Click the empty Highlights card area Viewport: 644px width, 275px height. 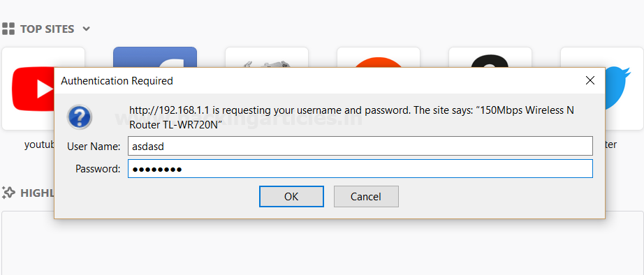[323, 246]
